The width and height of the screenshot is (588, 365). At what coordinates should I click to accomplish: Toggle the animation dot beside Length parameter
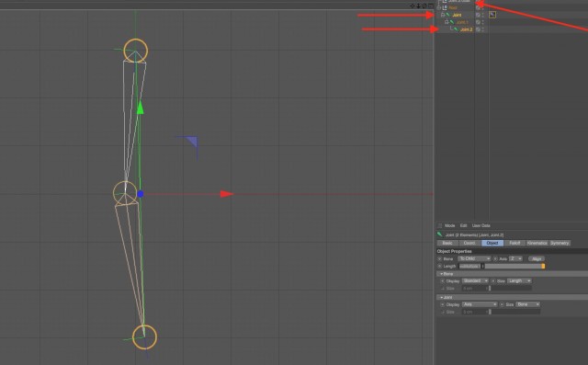439,267
